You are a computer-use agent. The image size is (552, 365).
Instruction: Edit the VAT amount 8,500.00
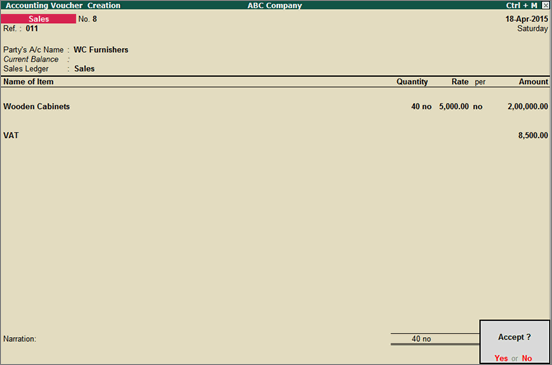(533, 135)
